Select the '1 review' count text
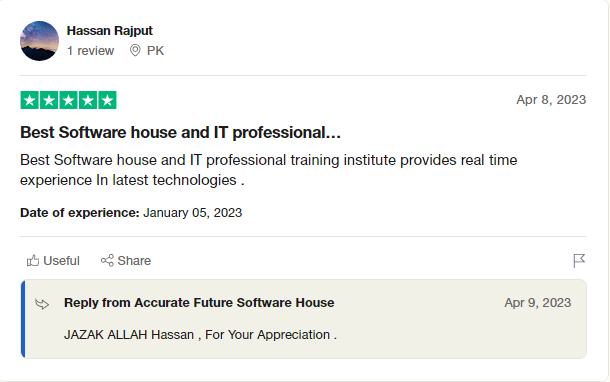The image size is (610, 382). click(90, 51)
